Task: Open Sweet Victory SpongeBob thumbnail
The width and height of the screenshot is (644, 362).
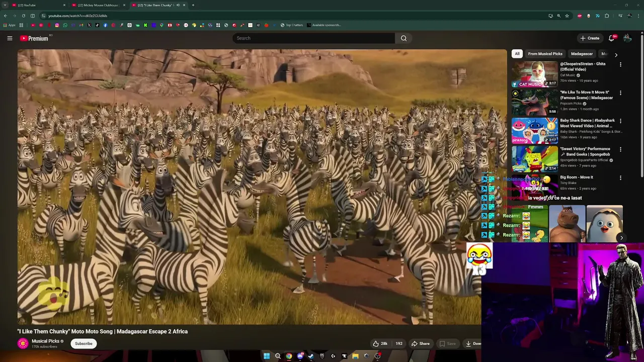Action: pyautogui.click(x=534, y=159)
